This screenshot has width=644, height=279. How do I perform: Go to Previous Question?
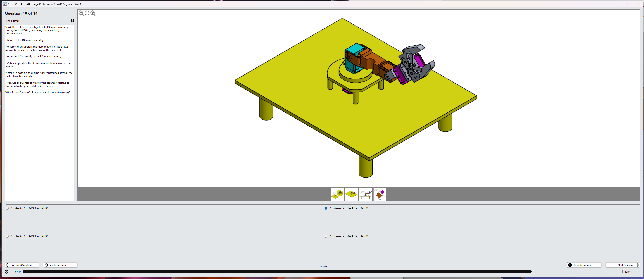coord(22,265)
